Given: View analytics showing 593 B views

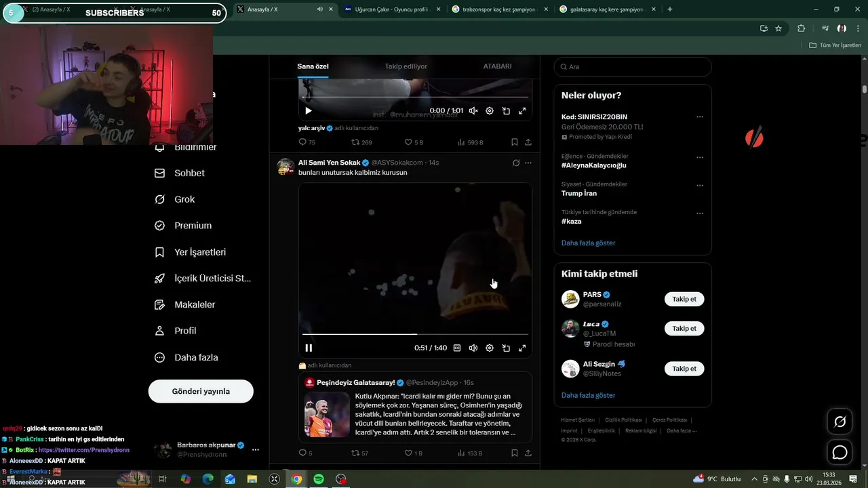Looking at the screenshot, I should tap(471, 142).
